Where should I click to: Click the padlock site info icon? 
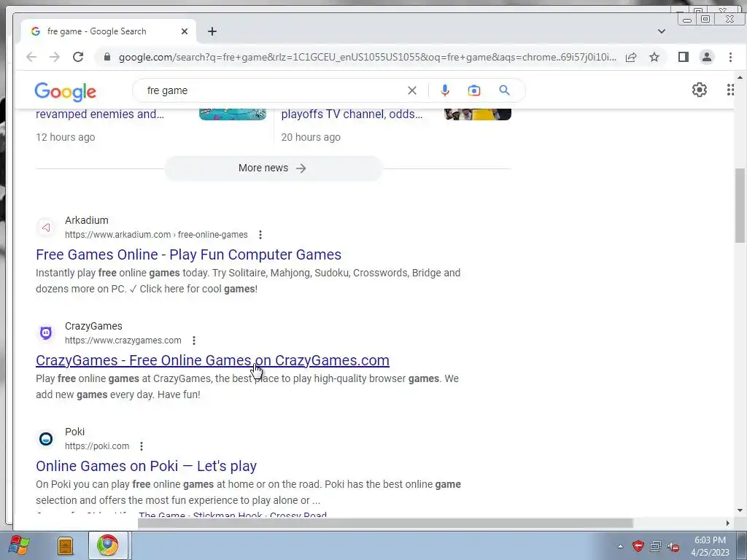(x=107, y=57)
